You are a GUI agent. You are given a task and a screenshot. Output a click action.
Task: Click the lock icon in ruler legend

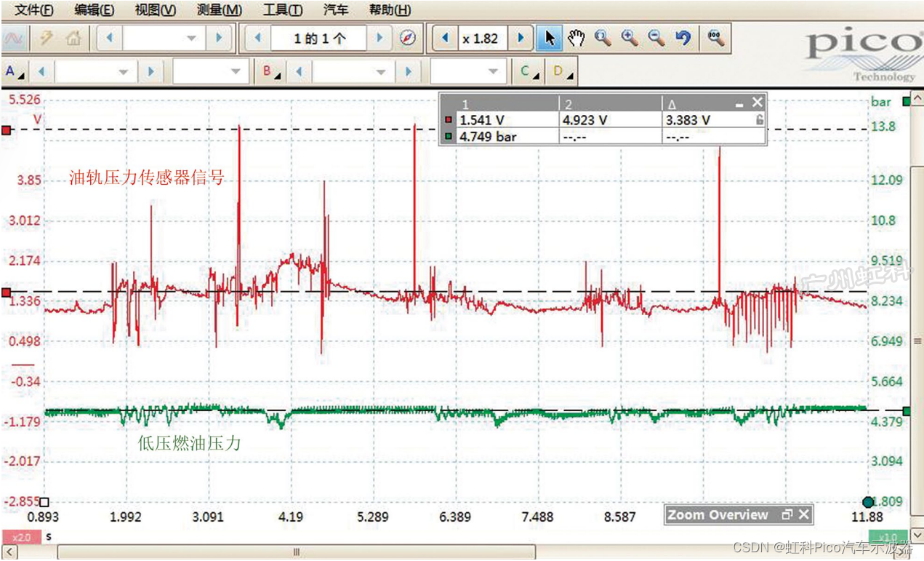[759, 120]
